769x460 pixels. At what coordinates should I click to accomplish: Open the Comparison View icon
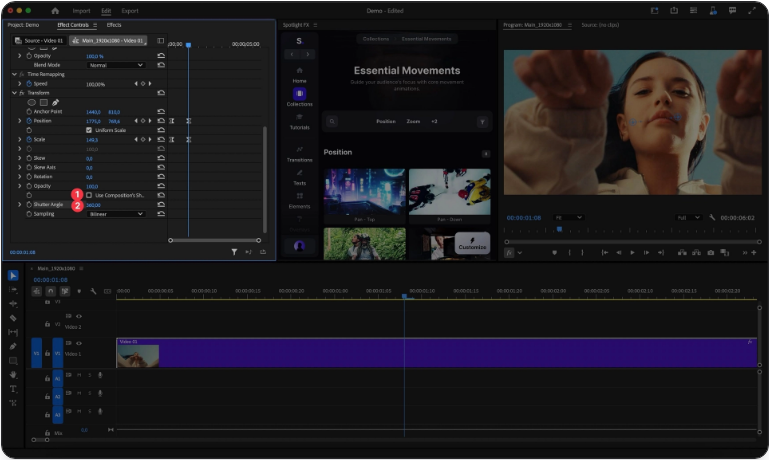724,253
